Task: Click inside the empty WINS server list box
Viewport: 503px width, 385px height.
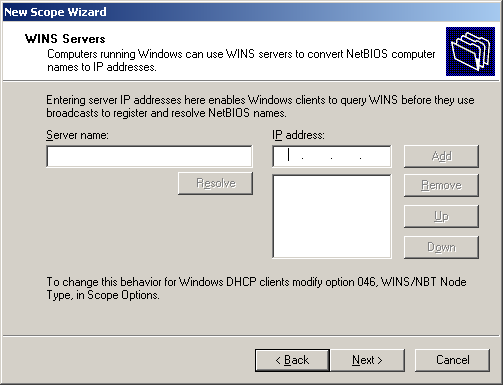Action: (x=332, y=216)
